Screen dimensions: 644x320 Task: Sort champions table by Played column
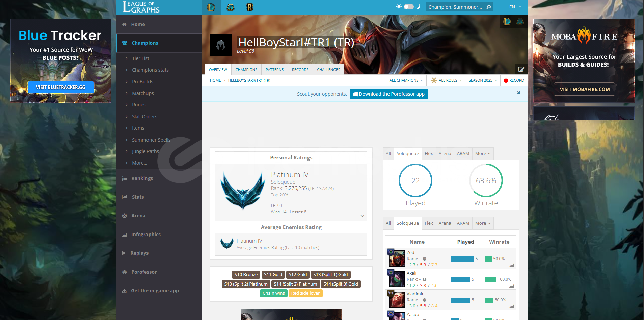(x=465, y=242)
